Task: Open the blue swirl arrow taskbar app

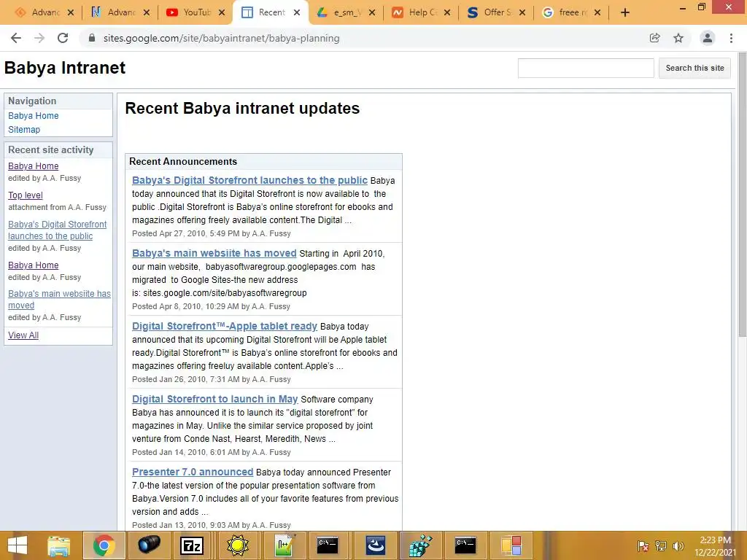Action: tap(376, 545)
